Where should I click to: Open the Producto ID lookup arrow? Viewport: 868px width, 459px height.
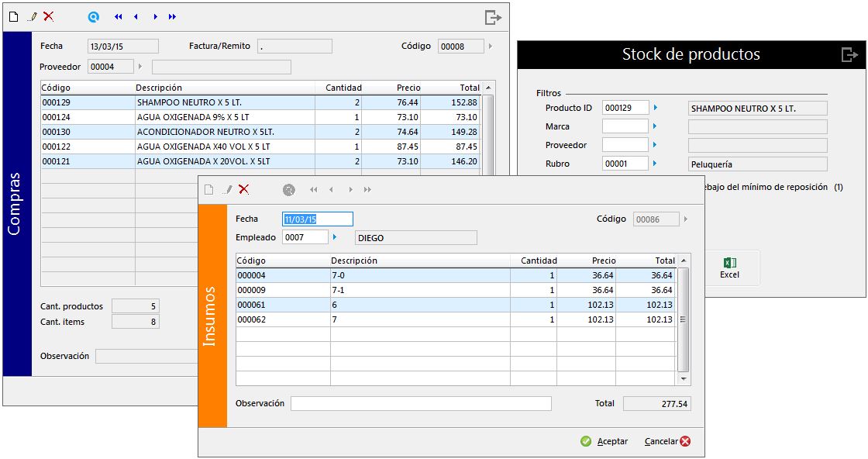(x=655, y=108)
